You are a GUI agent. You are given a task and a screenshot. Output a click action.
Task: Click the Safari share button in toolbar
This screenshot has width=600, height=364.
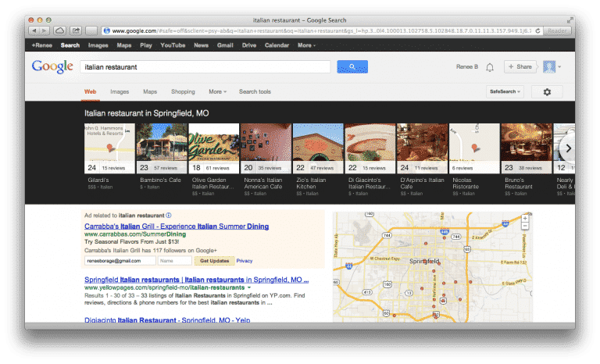click(x=76, y=30)
